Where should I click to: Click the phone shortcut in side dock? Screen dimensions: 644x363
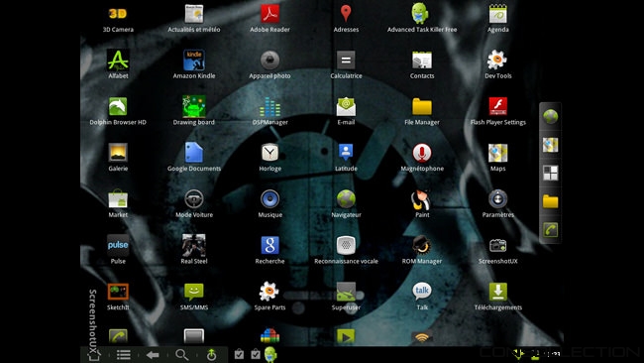tap(550, 230)
